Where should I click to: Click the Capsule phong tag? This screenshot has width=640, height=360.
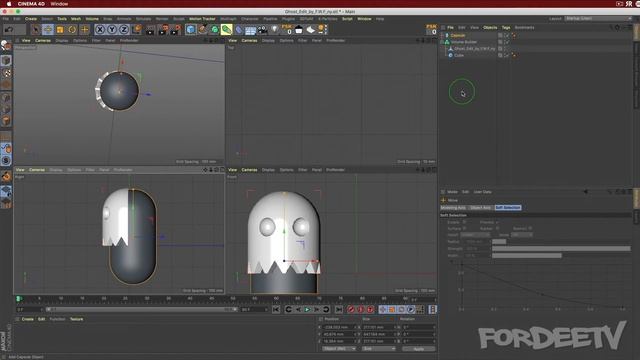pos(514,36)
